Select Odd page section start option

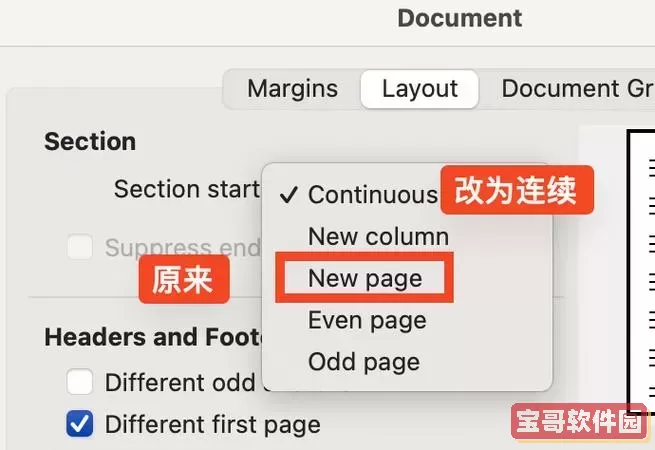(363, 362)
